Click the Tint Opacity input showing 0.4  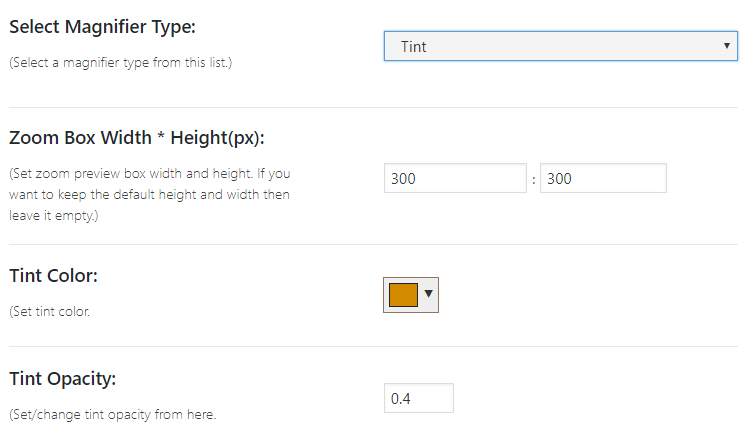[419, 398]
